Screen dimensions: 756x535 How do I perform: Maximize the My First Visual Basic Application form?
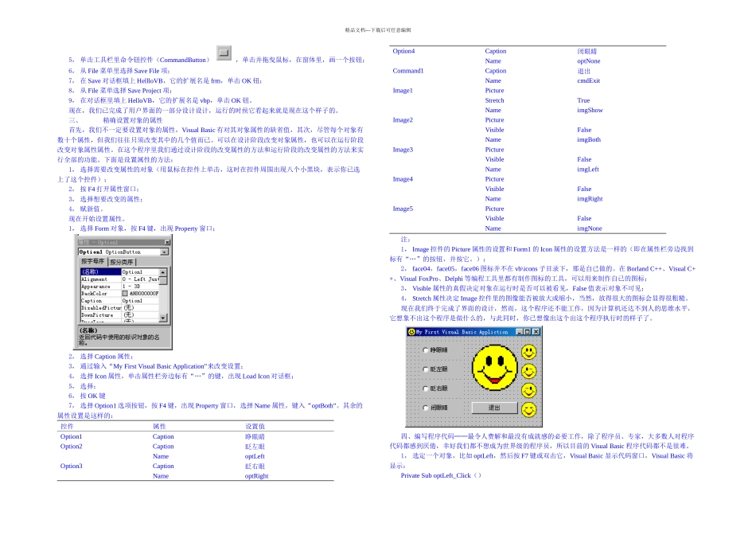[x=527, y=332]
